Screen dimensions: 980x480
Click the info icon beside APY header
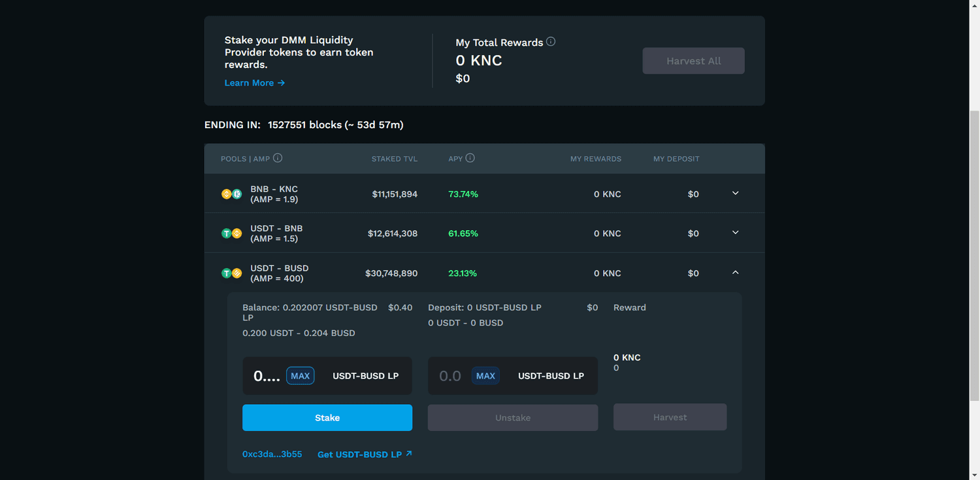470,158
